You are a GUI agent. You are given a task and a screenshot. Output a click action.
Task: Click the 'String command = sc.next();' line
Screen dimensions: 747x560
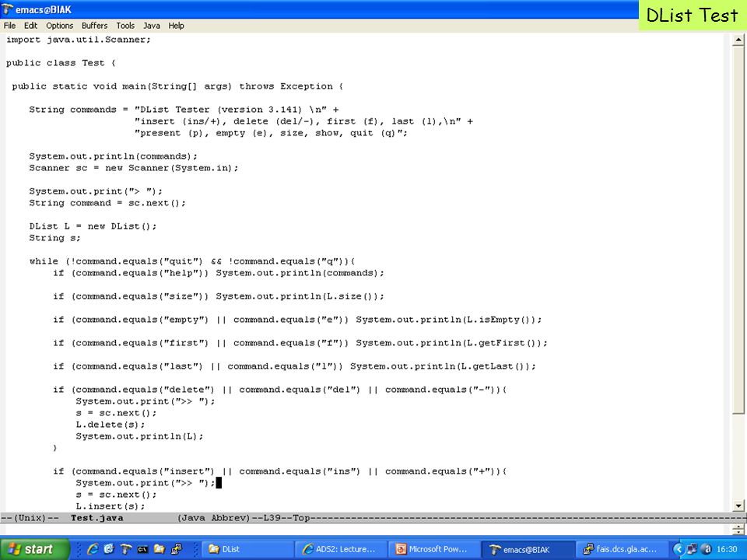coord(107,203)
